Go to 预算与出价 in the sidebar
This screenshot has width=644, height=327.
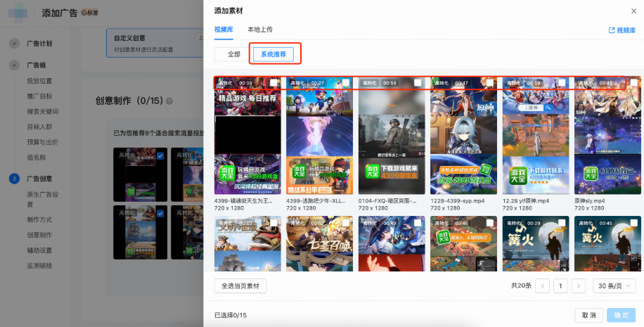[x=43, y=142]
